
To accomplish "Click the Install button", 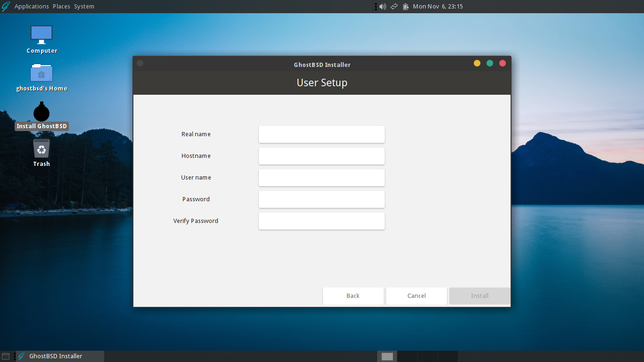I will click(479, 296).
